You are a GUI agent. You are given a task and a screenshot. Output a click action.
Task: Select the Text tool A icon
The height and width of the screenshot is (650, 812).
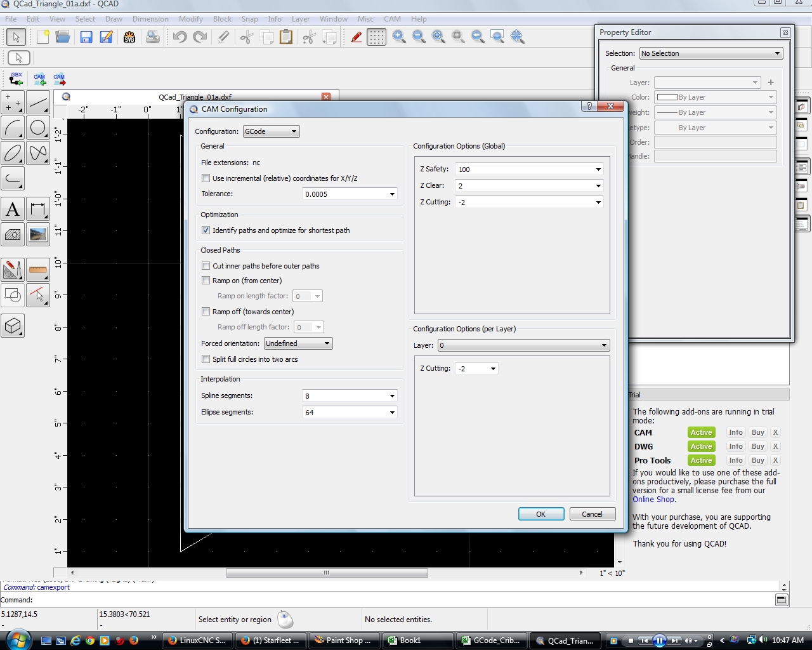pos(13,209)
